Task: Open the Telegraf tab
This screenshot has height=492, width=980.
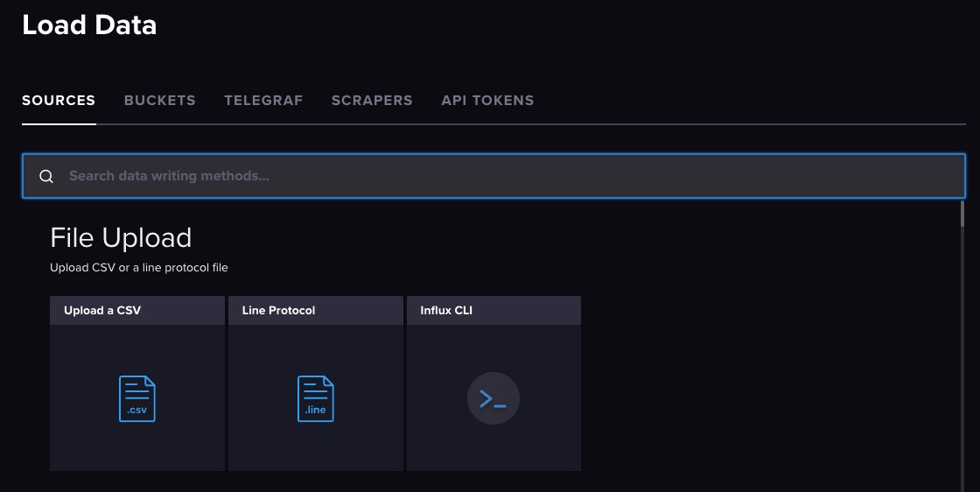Action: (263, 101)
